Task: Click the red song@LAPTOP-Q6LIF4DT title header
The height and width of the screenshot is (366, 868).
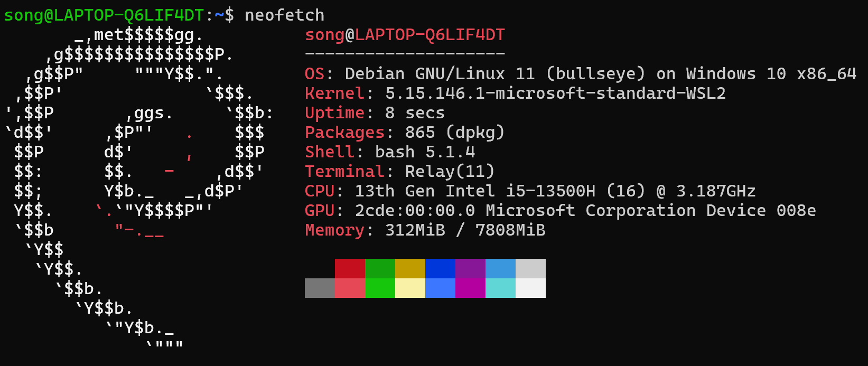Action: coord(405,35)
